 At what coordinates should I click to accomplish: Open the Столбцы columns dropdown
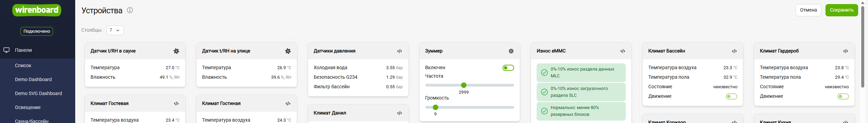click(115, 30)
